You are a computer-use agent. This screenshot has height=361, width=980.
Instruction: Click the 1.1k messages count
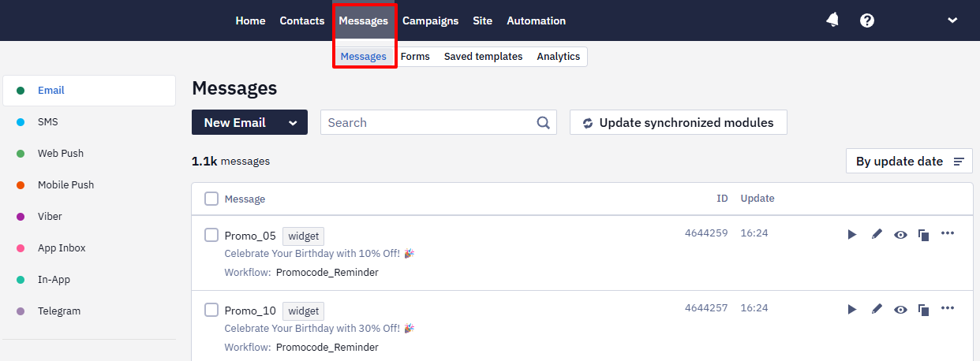click(x=230, y=161)
